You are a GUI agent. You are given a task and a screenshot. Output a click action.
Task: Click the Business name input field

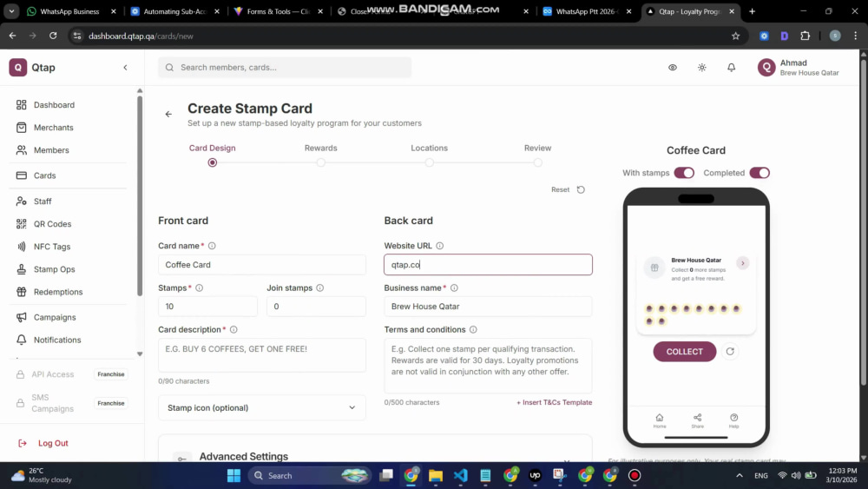[x=488, y=307]
